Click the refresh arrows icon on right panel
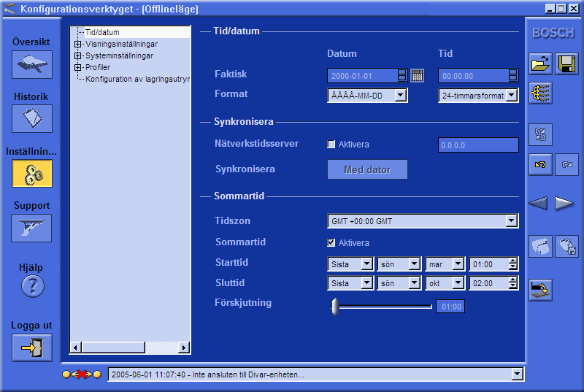Image resolution: width=584 pixels, height=392 pixels. pyautogui.click(x=540, y=134)
